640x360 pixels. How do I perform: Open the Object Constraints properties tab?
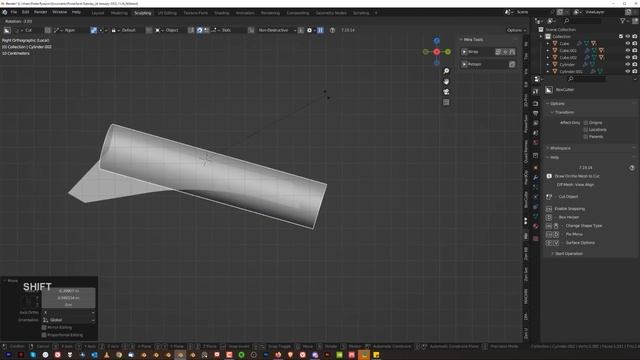click(x=536, y=207)
